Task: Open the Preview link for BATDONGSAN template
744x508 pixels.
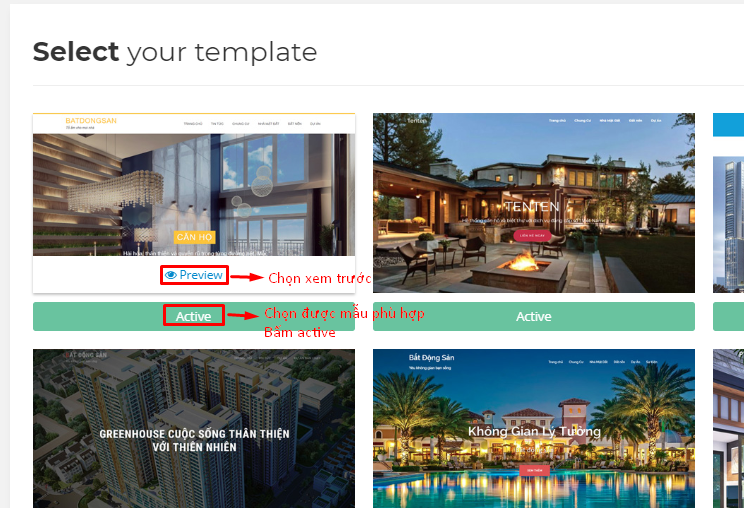Action: (195, 275)
